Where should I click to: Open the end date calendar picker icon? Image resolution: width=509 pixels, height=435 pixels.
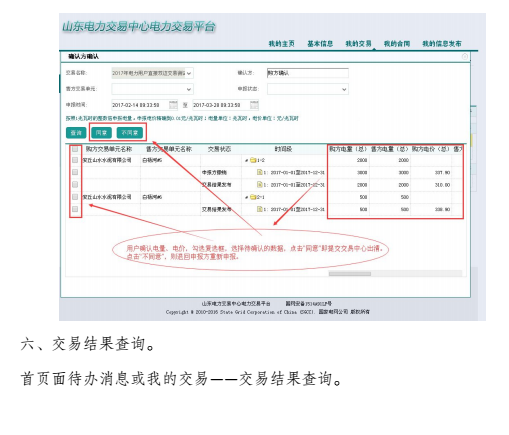point(254,105)
